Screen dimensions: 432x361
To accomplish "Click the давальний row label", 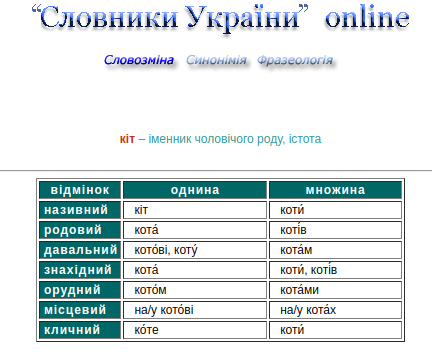I will point(80,250).
